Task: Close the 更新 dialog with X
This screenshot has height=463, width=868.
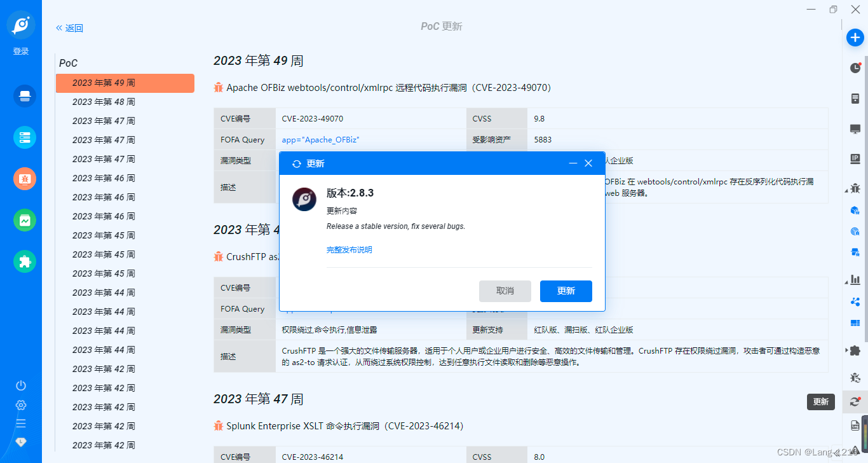Action: [x=588, y=163]
